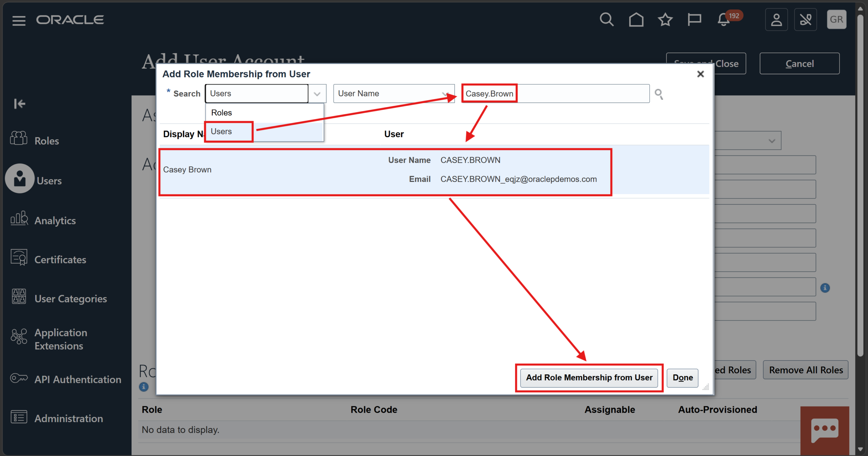The image size is (868, 456).
Task: Open Favorites star icon
Action: pos(665,20)
